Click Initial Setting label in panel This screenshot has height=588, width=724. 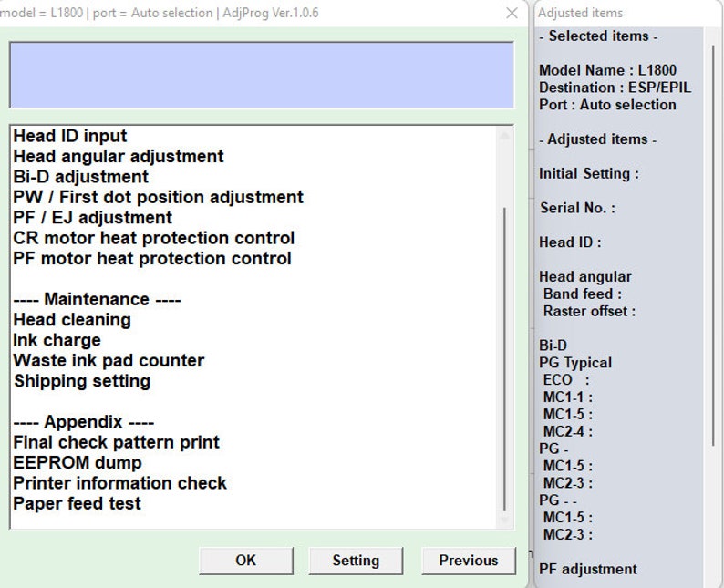tap(589, 173)
